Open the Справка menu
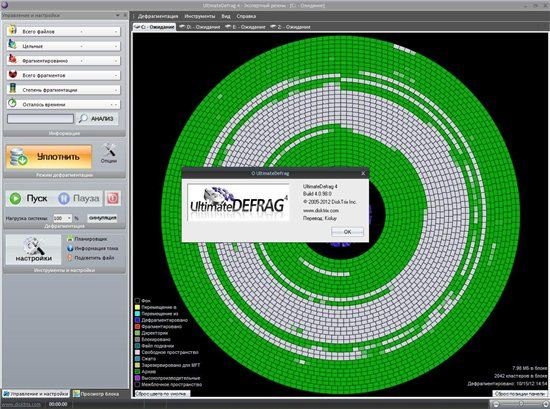Viewport: 550px width, 409px height. click(246, 16)
